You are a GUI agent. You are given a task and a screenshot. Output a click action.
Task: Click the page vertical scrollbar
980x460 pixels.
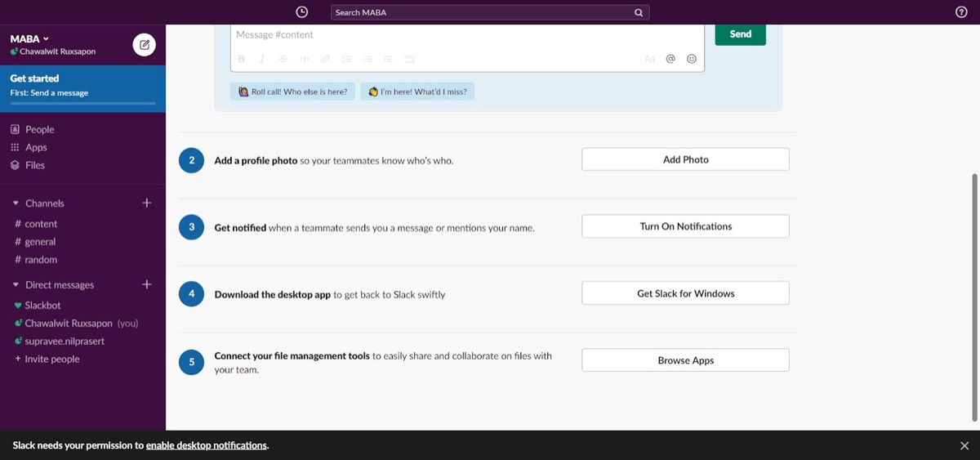[973, 297]
